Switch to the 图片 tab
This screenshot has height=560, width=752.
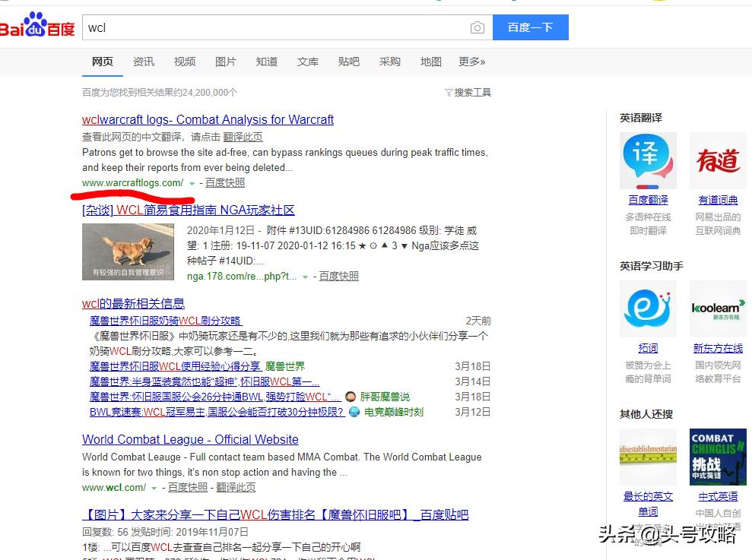point(225,62)
